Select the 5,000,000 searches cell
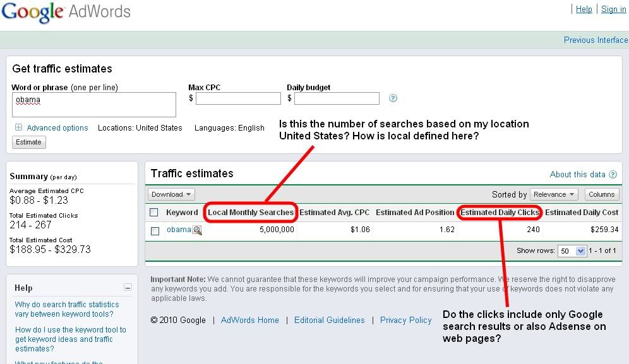The height and width of the screenshot is (364, 629). pyautogui.click(x=277, y=230)
